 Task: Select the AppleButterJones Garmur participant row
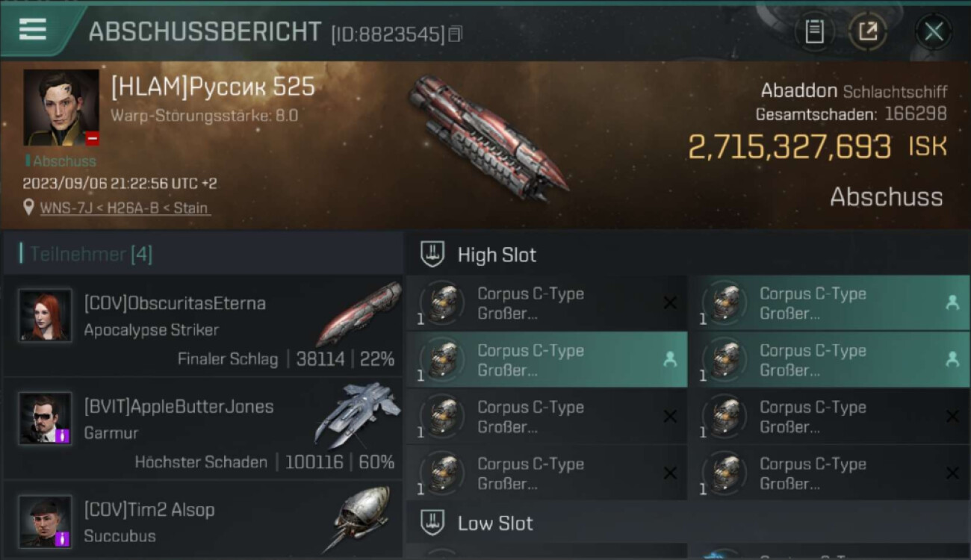click(x=203, y=429)
